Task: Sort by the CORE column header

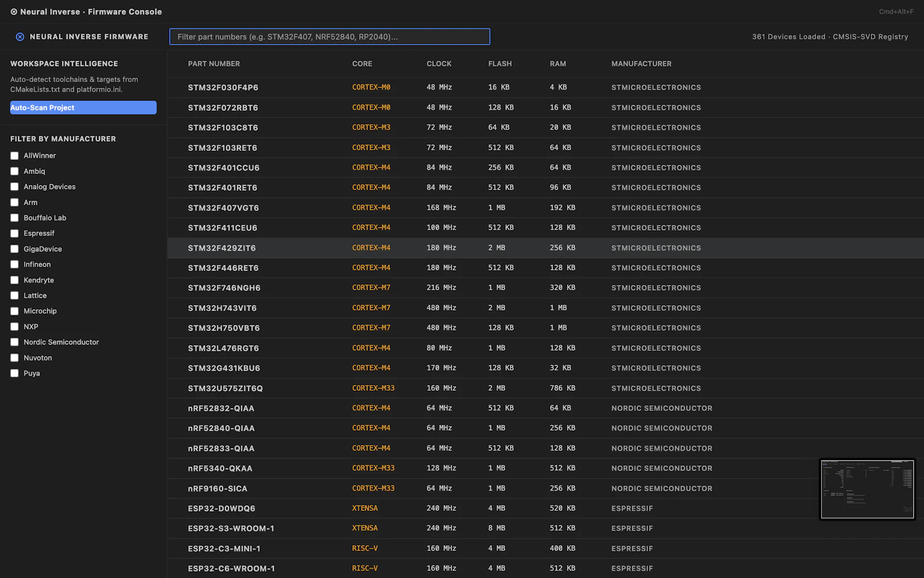Action: tap(362, 64)
